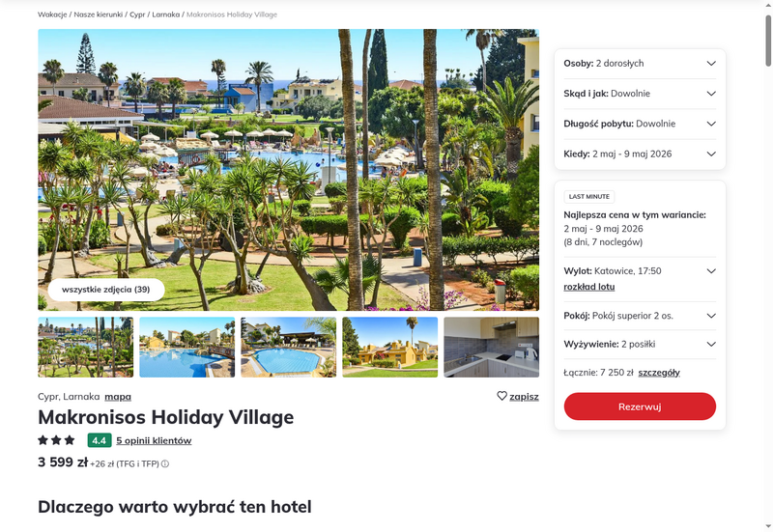Expand the Wylot Katowice flight option
Image resolution: width=773 pixels, height=532 pixels.
pyautogui.click(x=640, y=271)
